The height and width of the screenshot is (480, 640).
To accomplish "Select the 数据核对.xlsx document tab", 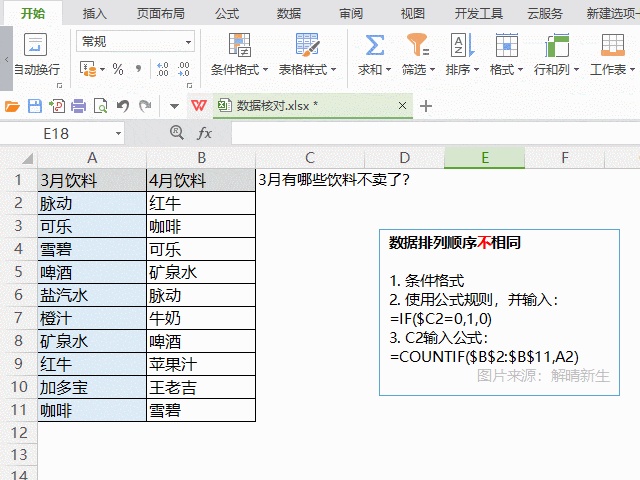I will 312,106.
